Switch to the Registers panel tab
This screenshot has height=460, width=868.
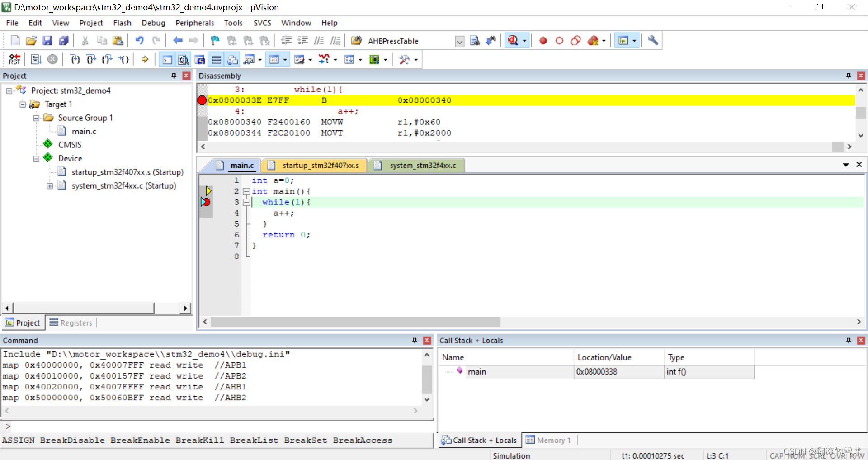click(71, 322)
